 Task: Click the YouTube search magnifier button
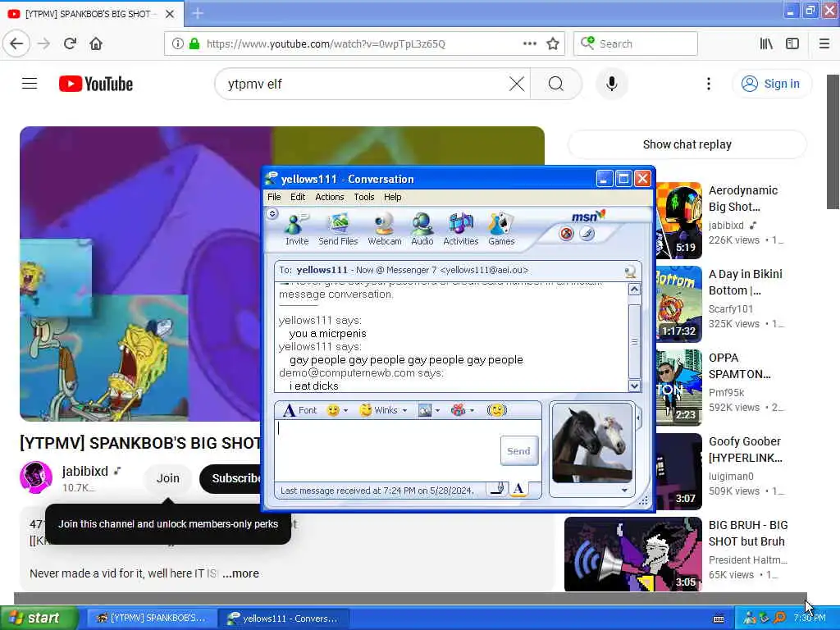[x=556, y=84]
